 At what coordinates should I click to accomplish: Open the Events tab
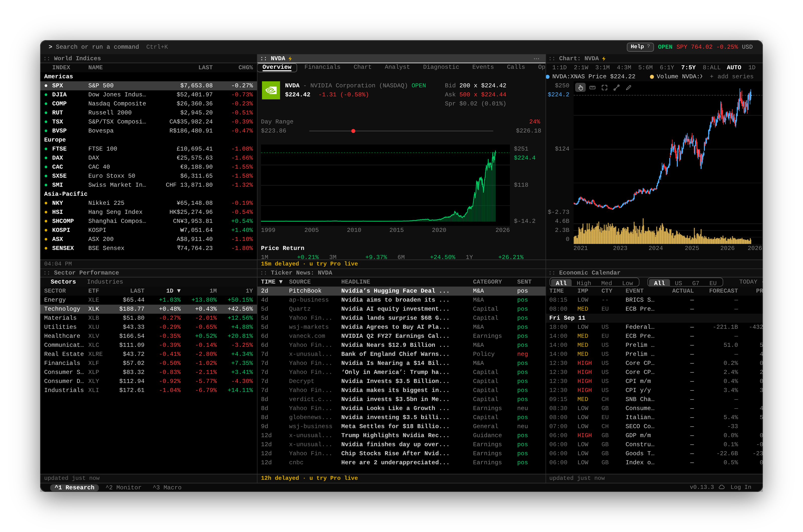click(x=483, y=67)
